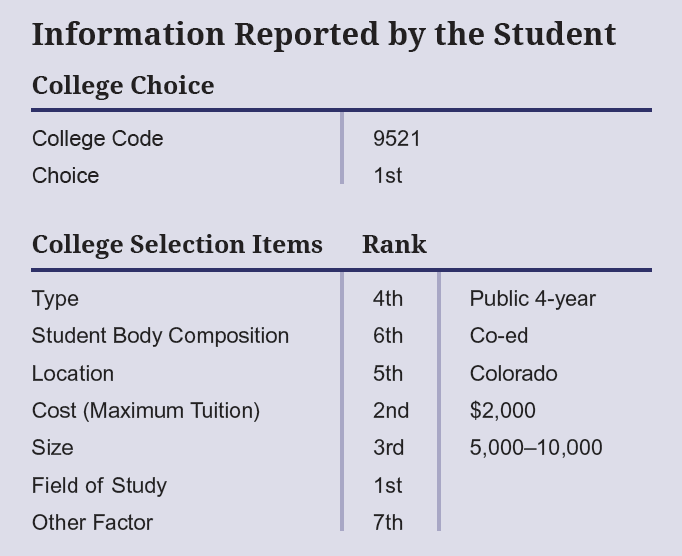Select the Student Body Composition label

click(160, 336)
